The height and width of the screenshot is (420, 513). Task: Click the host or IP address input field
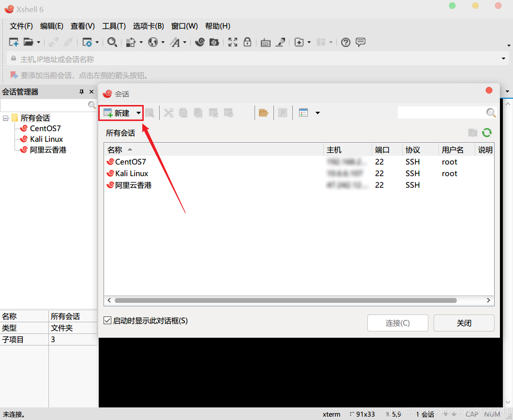pyautogui.click(x=258, y=59)
